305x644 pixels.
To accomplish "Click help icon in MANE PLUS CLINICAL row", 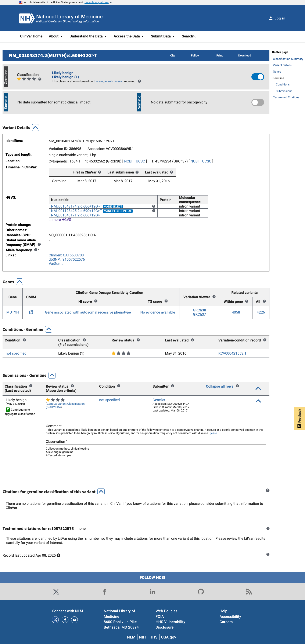I will [154, 211].
